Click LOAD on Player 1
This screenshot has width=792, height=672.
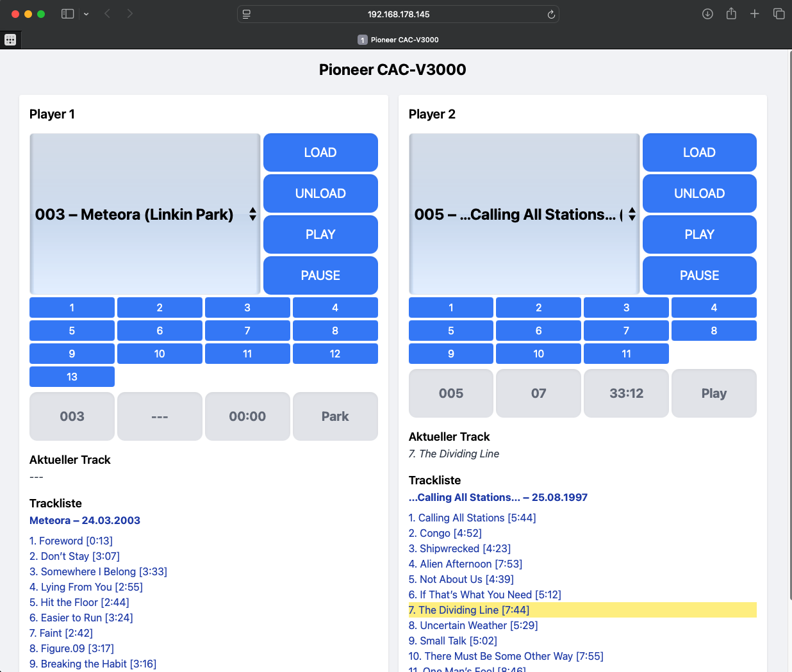320,152
